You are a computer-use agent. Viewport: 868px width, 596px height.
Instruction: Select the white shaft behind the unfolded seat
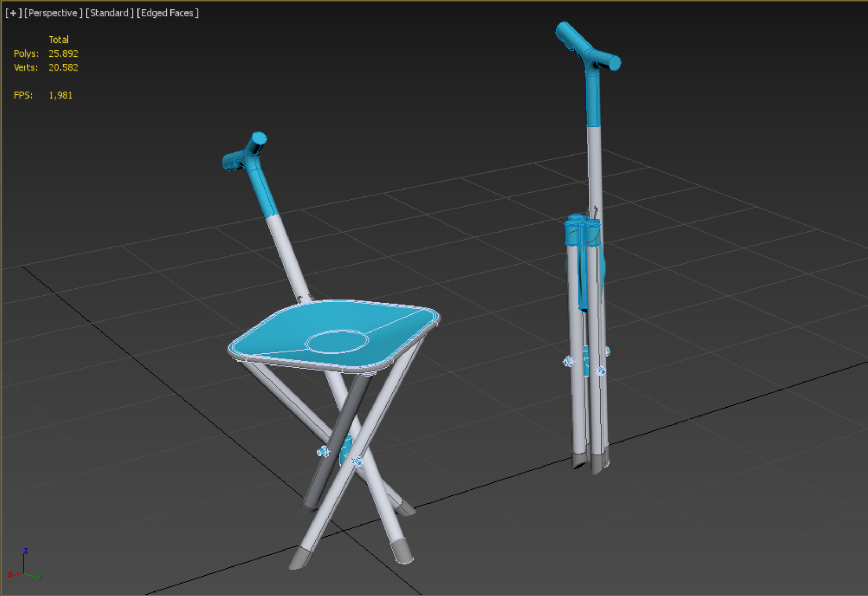pos(287,258)
